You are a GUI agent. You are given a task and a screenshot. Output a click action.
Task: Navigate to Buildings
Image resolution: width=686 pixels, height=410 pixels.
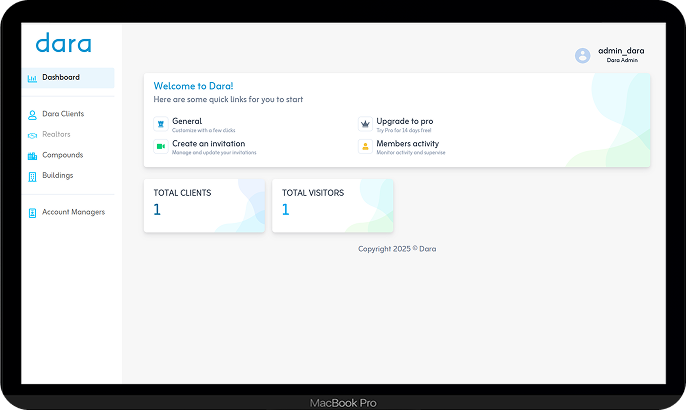pyautogui.click(x=58, y=175)
